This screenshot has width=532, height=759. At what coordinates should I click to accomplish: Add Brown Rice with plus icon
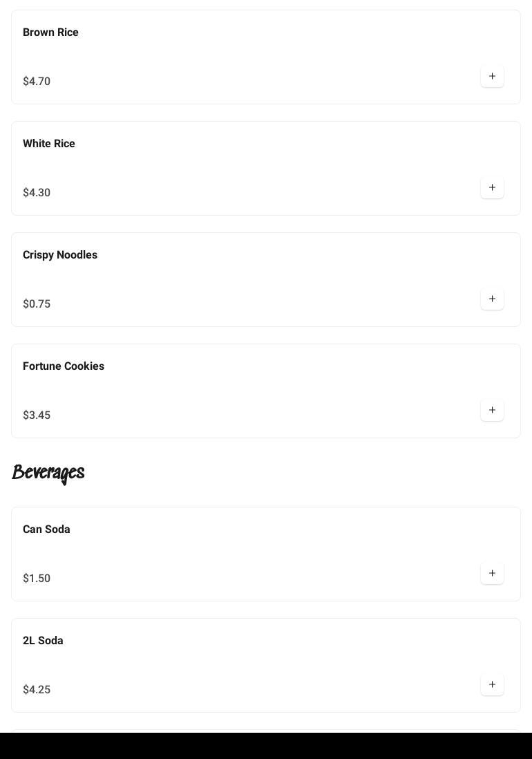[x=492, y=76]
